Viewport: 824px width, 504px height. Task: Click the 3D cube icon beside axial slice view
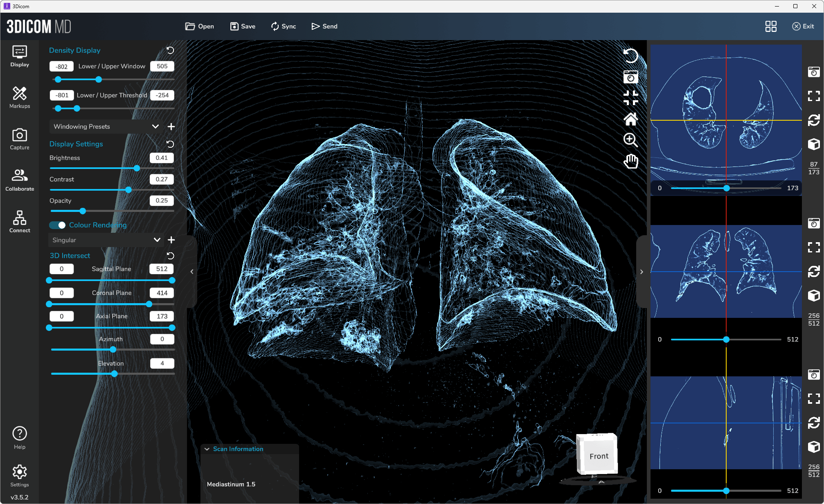click(x=814, y=144)
